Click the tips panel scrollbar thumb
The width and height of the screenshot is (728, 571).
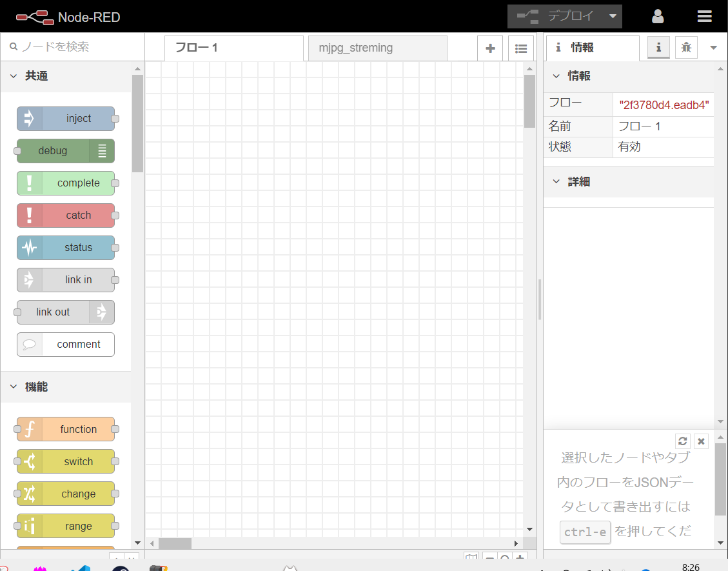[x=720, y=479]
